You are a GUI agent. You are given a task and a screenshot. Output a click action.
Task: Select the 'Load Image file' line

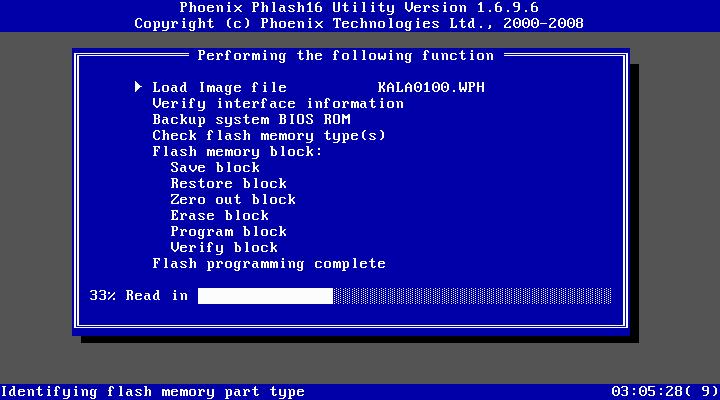pos(219,87)
